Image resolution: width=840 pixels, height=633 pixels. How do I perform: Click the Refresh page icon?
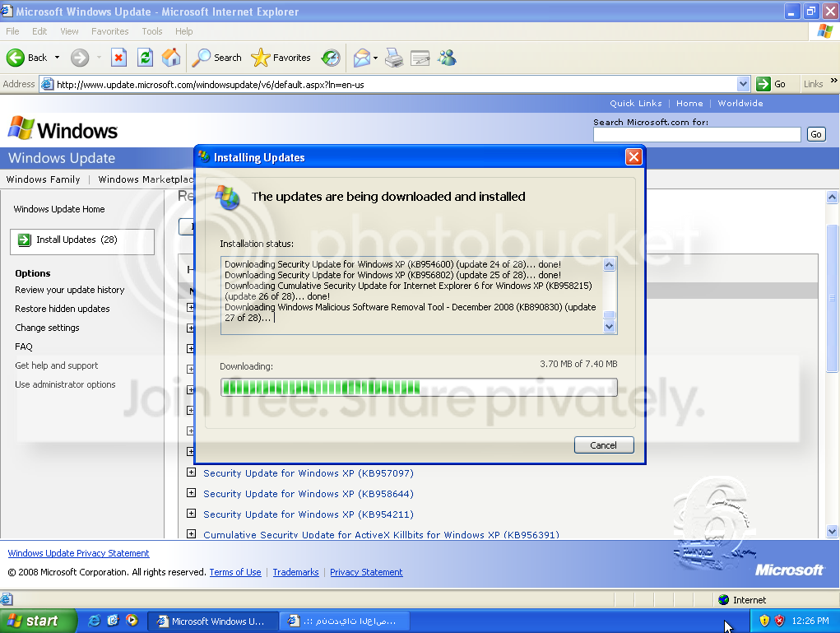pyautogui.click(x=145, y=58)
